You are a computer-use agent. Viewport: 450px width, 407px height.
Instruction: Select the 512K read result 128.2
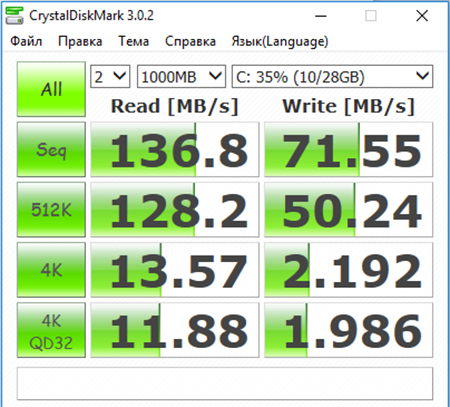pos(175,210)
